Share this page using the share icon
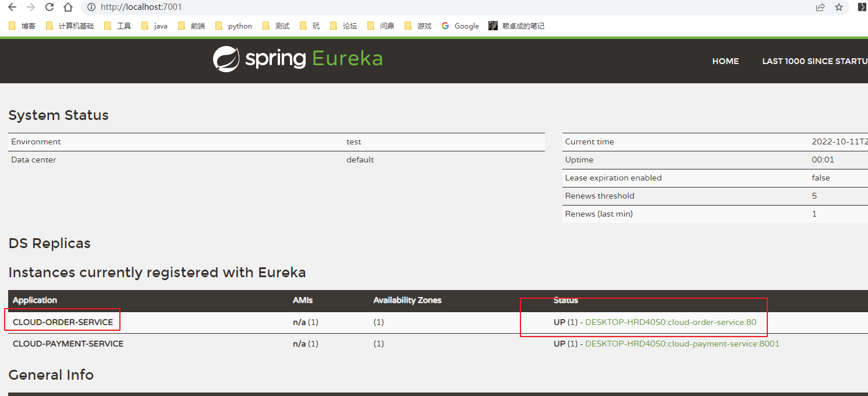Screen dimensions: 868x396 [820, 8]
